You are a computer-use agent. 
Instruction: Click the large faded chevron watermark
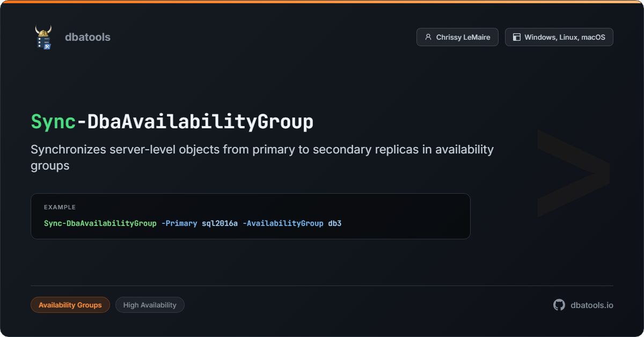coord(573,173)
